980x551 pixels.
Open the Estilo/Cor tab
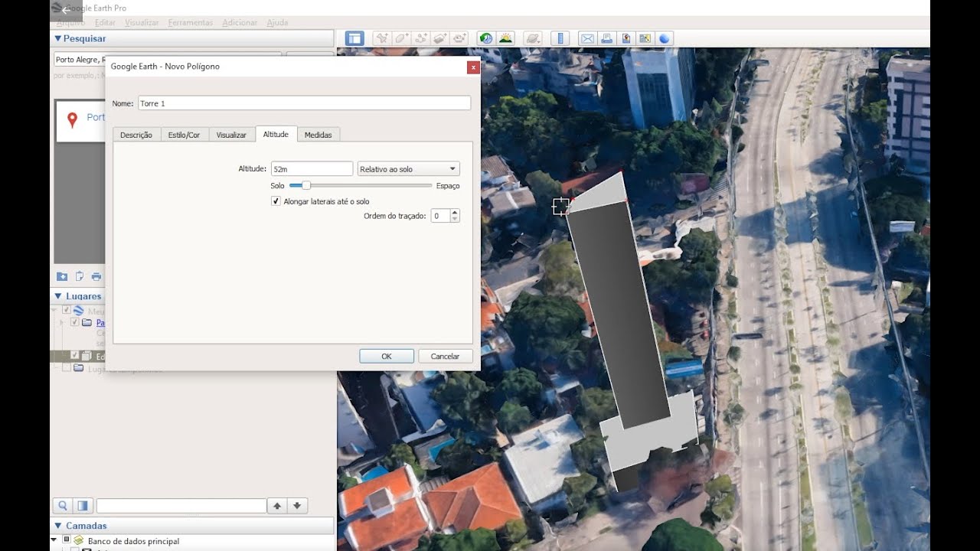pyautogui.click(x=184, y=135)
